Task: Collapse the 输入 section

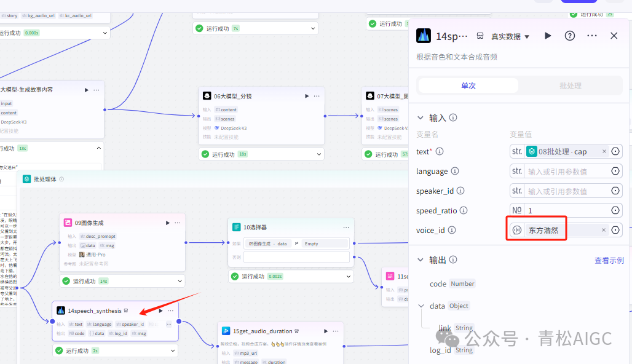Action: 421,117
